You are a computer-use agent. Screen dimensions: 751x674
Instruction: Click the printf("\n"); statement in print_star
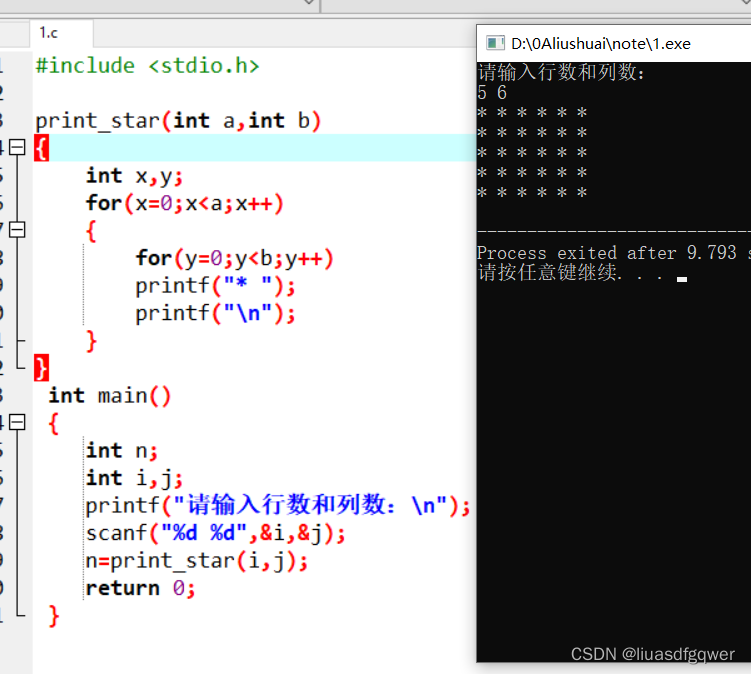click(216, 314)
